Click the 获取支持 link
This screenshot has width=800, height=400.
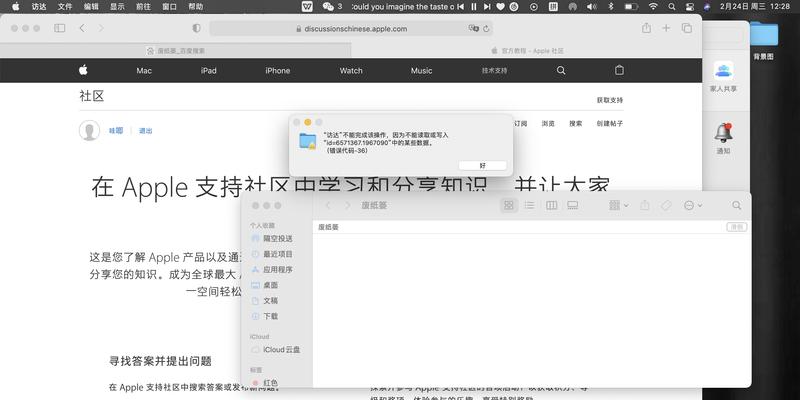pyautogui.click(x=610, y=100)
